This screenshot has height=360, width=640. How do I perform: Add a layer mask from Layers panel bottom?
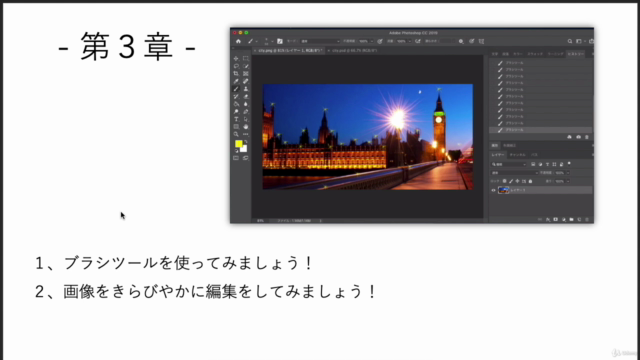(556, 219)
